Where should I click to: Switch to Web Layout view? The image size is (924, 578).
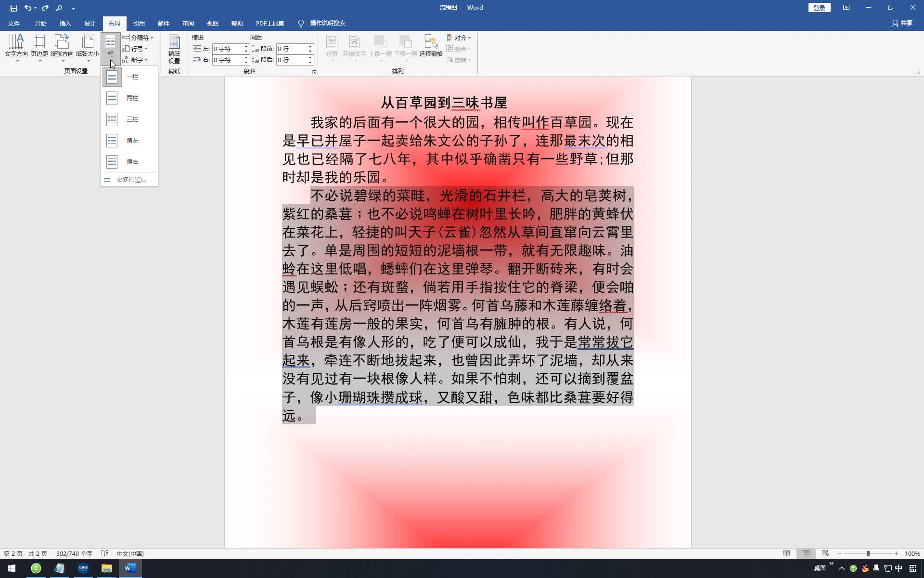tap(825, 553)
